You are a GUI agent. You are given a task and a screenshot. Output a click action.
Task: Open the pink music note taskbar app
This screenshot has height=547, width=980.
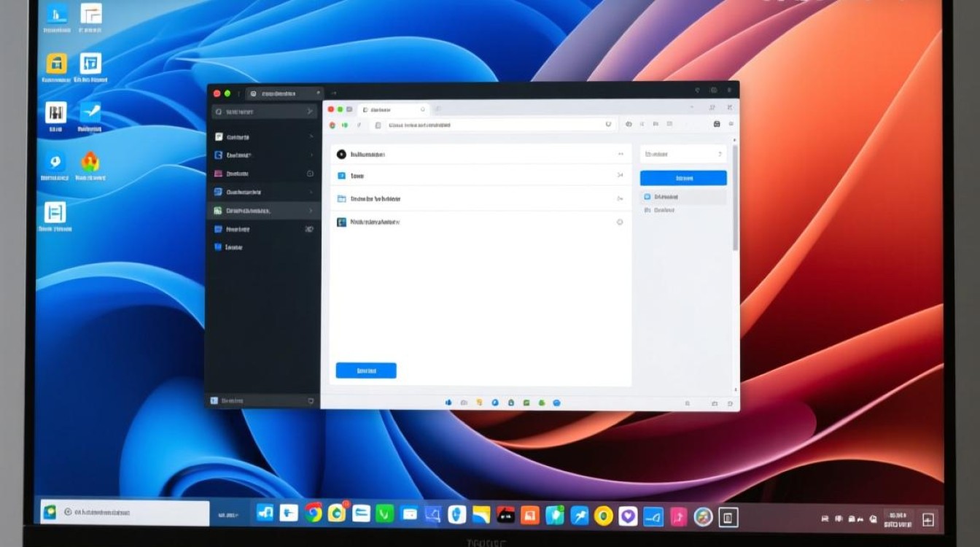click(679, 516)
